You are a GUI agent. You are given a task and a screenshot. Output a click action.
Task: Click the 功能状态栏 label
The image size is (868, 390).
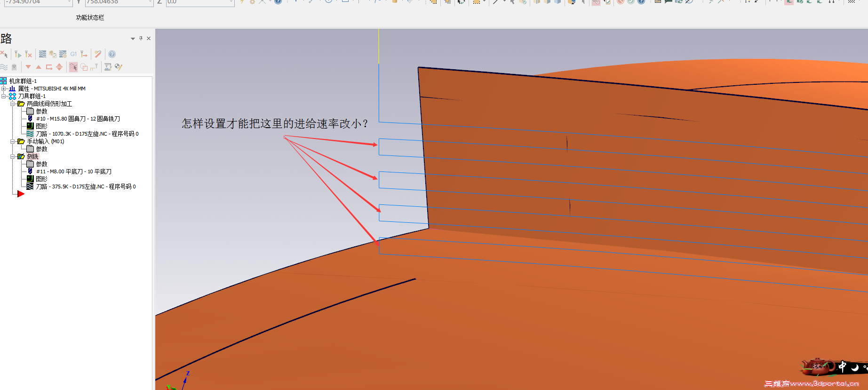point(90,17)
